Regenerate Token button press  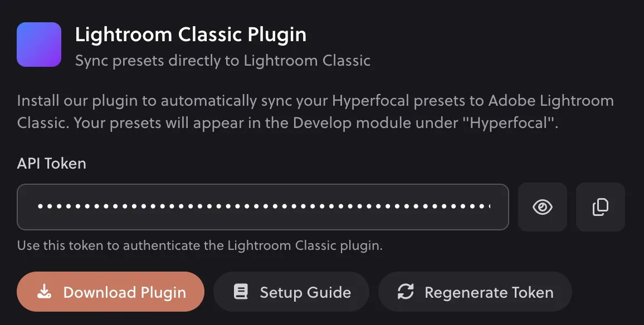tap(475, 292)
